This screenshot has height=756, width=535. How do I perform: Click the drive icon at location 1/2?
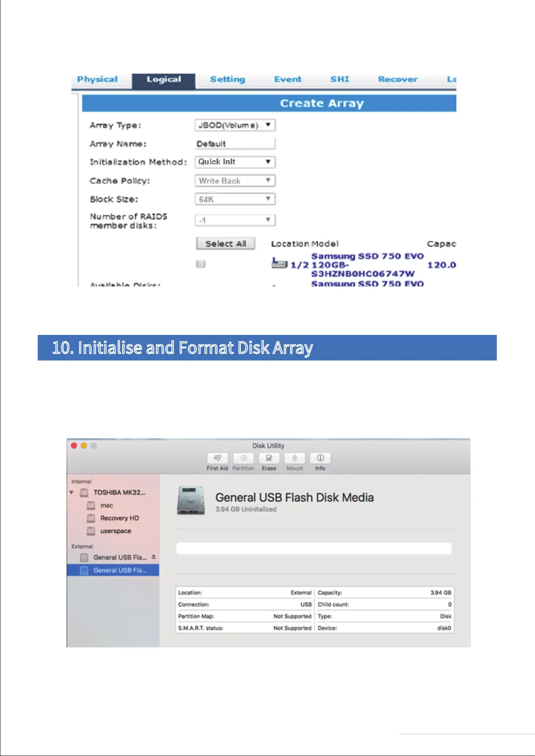pyautogui.click(x=279, y=263)
